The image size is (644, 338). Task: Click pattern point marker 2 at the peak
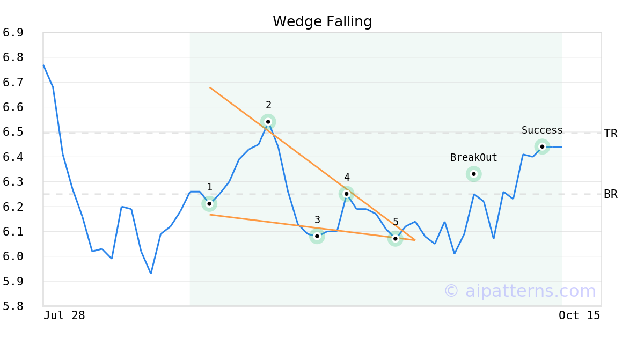tap(268, 122)
